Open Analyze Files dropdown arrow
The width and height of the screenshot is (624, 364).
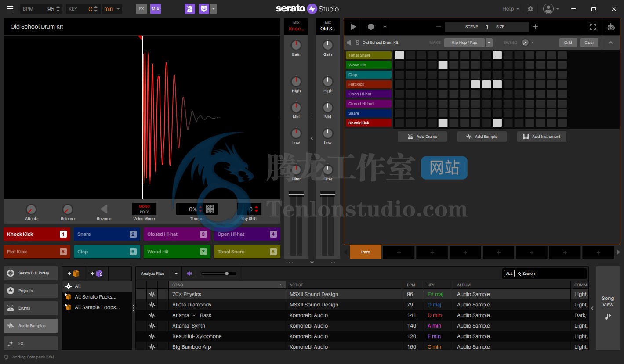point(176,274)
